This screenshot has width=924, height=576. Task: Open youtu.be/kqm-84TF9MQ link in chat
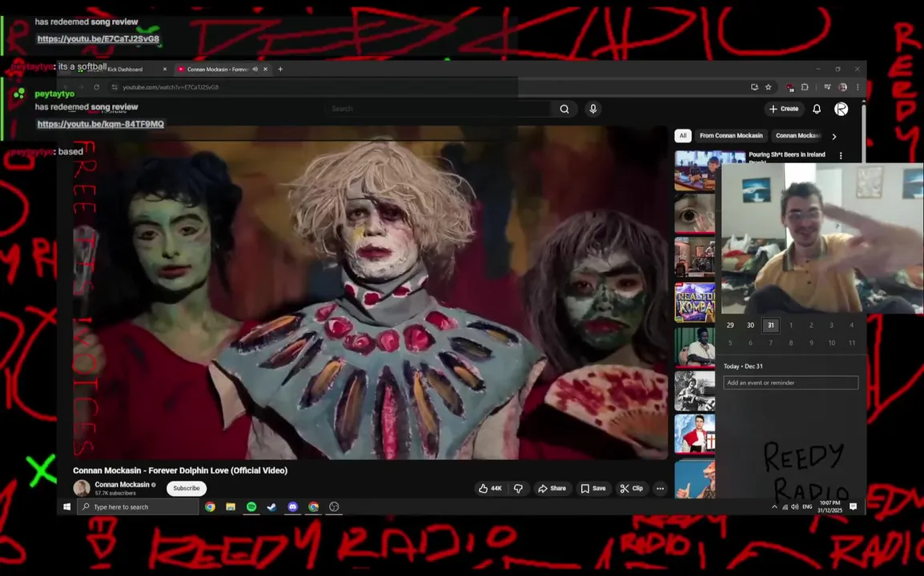tap(101, 124)
